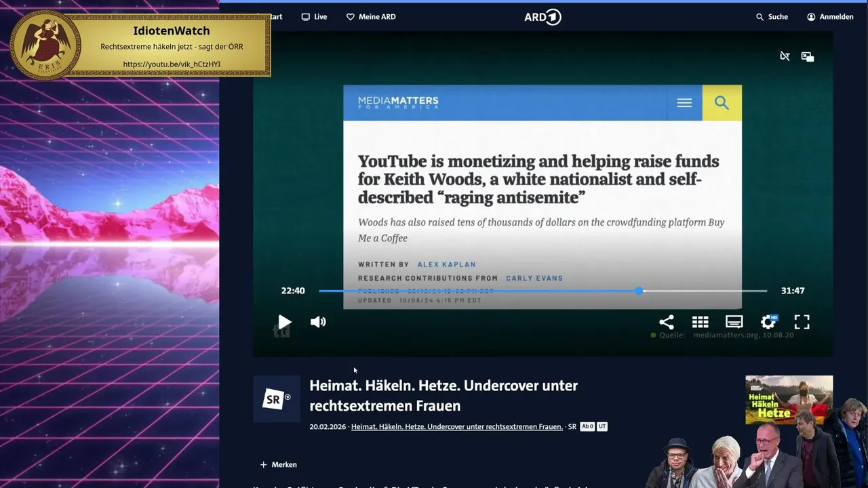
Task: Click the hamburger menu on MediaMatters page
Action: click(684, 103)
